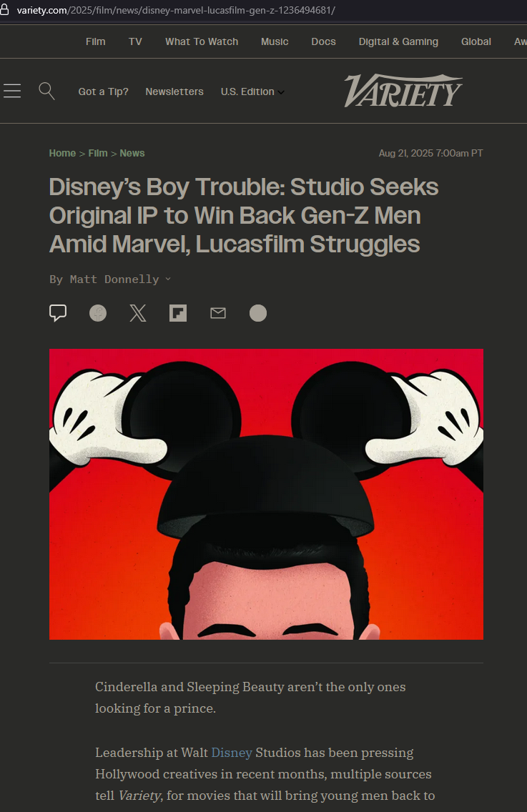Click the search magnifier icon
The image size is (527, 812).
point(46,91)
